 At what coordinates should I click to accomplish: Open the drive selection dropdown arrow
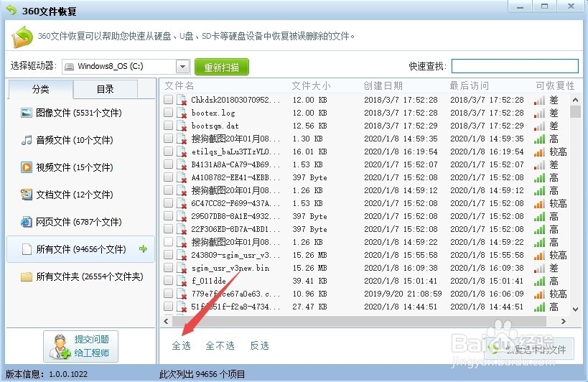click(182, 67)
